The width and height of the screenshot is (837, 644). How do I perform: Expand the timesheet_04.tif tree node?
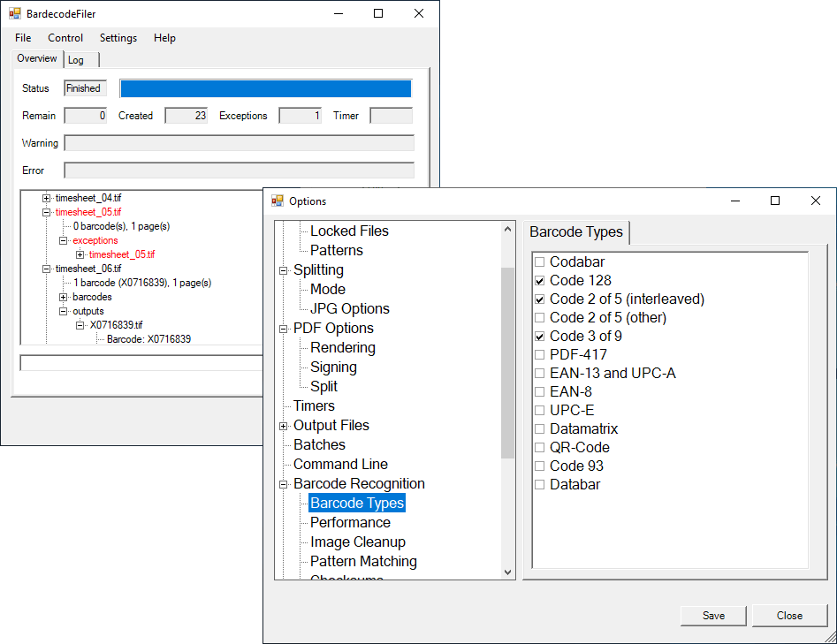click(x=47, y=198)
